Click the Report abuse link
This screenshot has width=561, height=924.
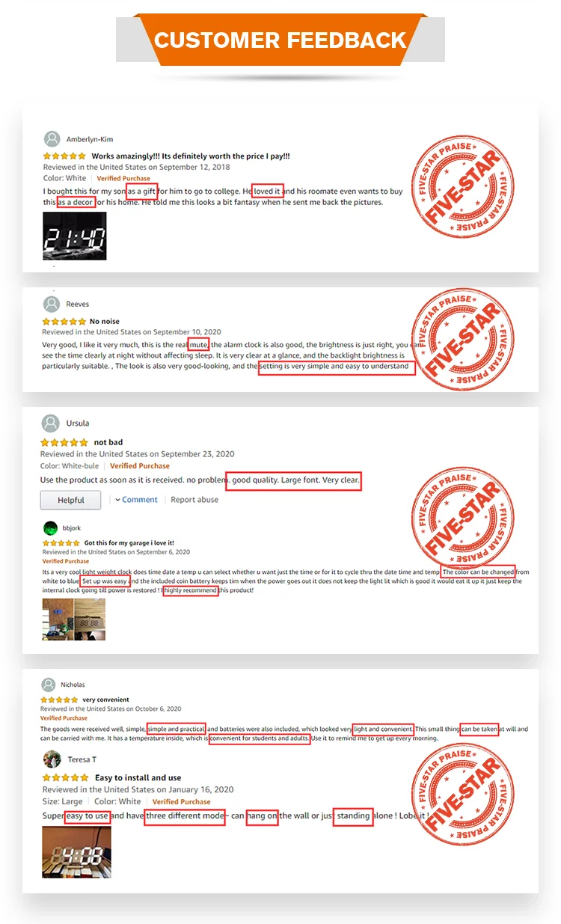tap(194, 500)
